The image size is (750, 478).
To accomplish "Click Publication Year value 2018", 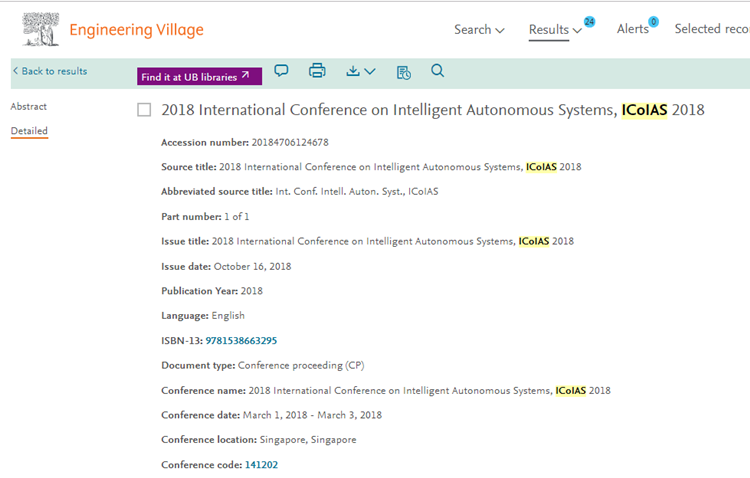I will [x=252, y=291].
